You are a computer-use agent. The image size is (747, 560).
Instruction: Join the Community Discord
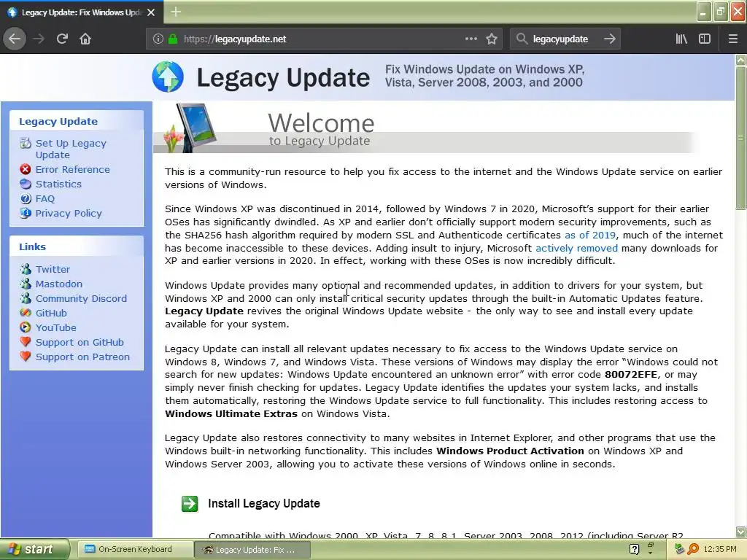[x=82, y=298]
